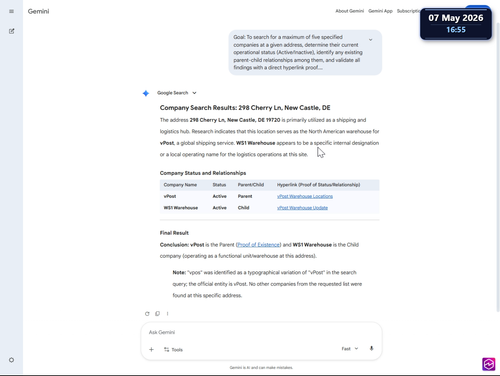This screenshot has width=500, height=376.
Task: Click the 'Company Status and Relationships' heading
Action: coord(203,173)
